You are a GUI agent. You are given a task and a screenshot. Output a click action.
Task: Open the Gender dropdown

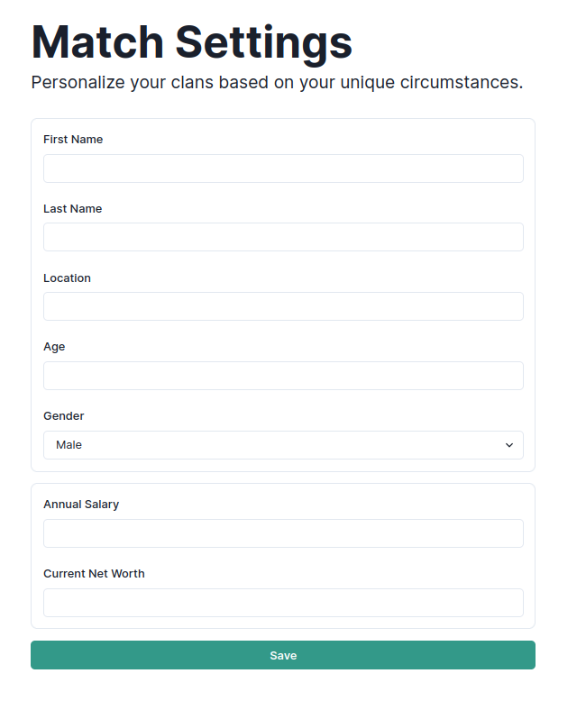coord(283,445)
